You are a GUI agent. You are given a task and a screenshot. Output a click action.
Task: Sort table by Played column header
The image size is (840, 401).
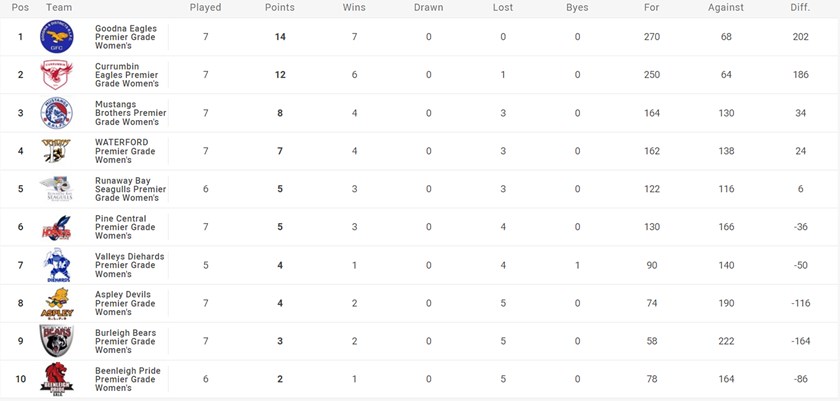coord(205,8)
